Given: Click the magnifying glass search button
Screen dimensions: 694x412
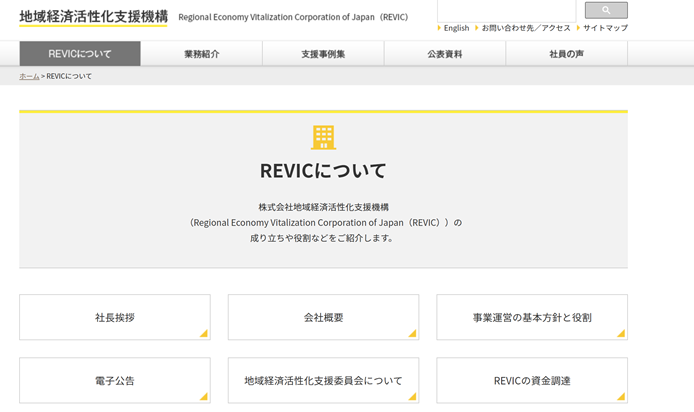Looking at the screenshot, I should coord(606,10).
